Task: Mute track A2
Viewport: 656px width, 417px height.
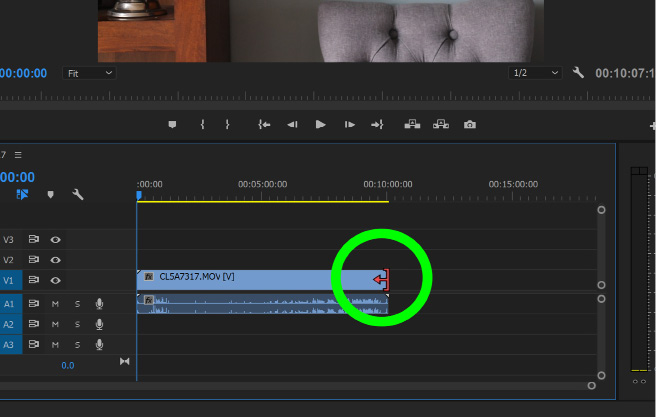Action: [x=55, y=324]
